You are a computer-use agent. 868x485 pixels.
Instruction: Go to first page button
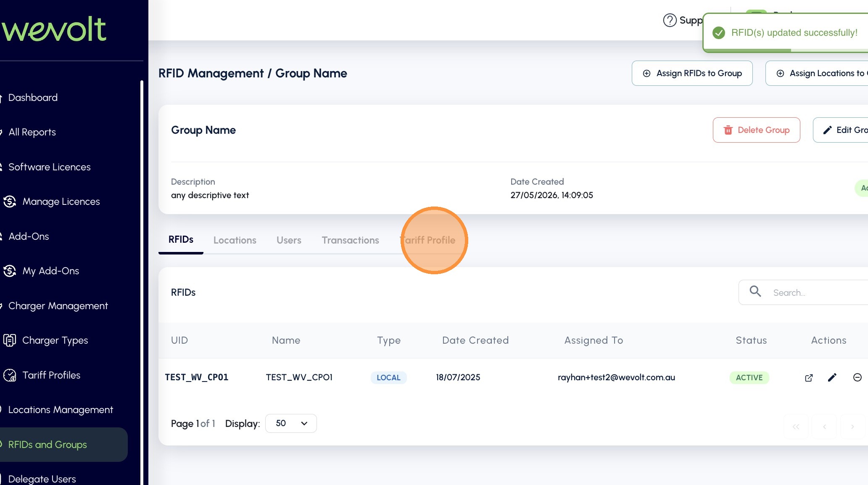click(x=796, y=427)
